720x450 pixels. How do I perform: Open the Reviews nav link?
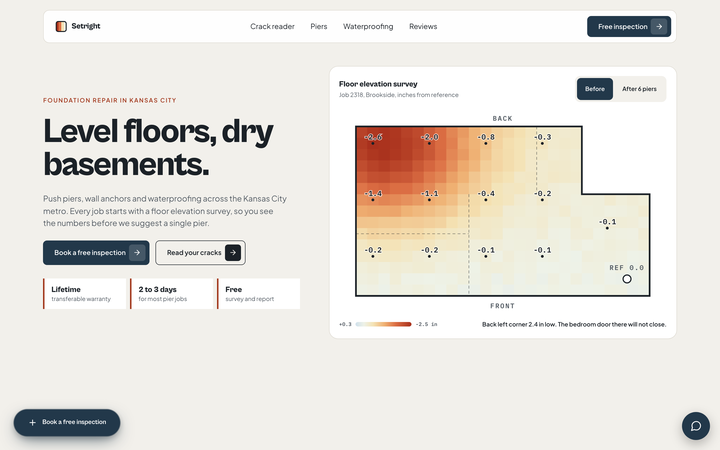(423, 27)
